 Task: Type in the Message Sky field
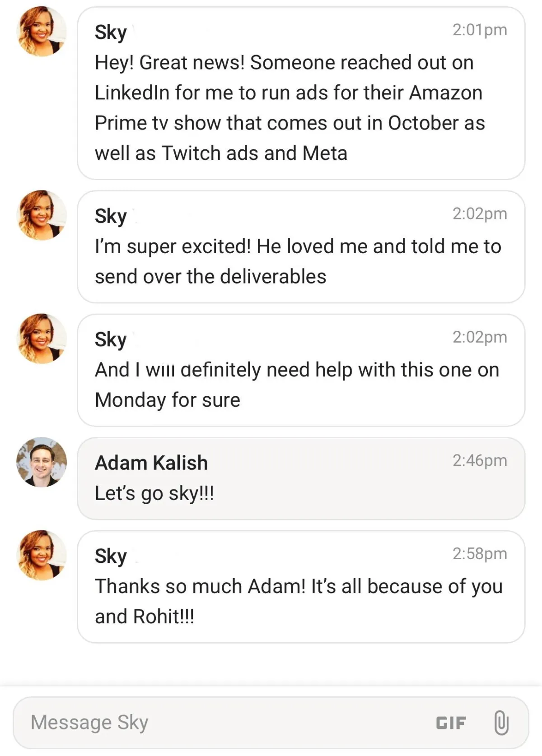tap(217, 722)
